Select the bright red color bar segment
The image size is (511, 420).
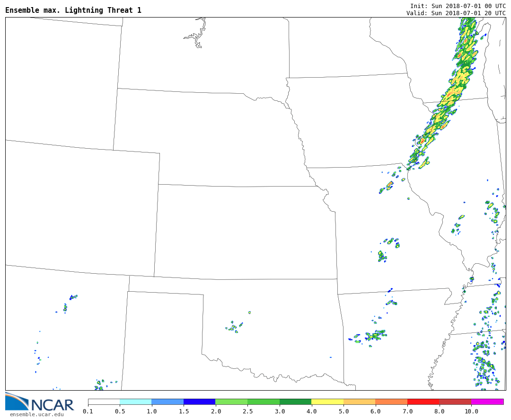pyautogui.click(x=423, y=402)
